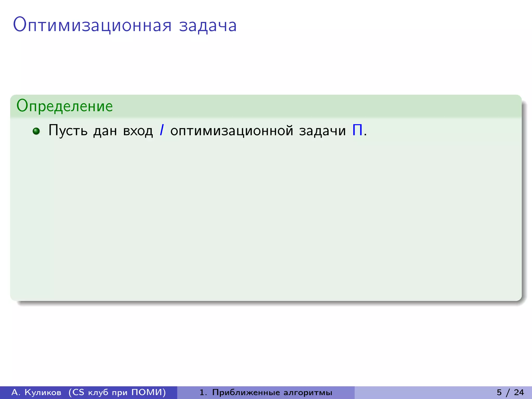This screenshot has height=399, width=532.
Task: Click the author name А. Куликов in footer
Action: 36,392
